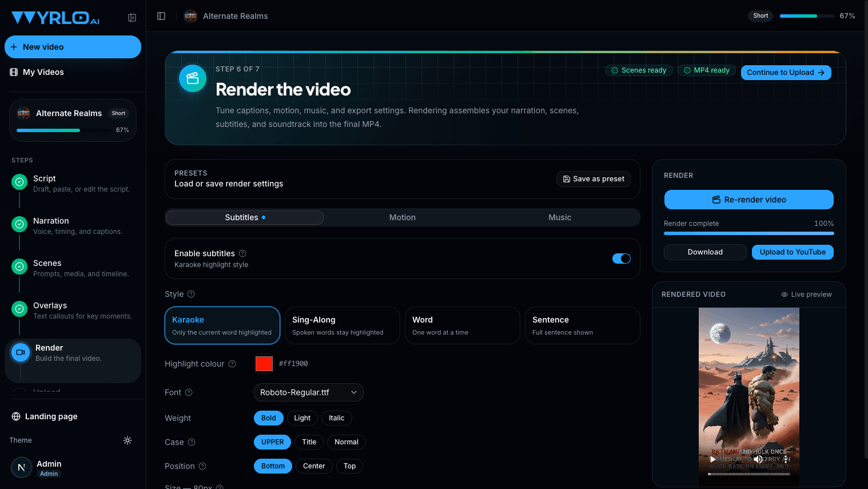Set subtitle position to Center
Image resolution: width=868 pixels, height=489 pixels.
pos(314,466)
